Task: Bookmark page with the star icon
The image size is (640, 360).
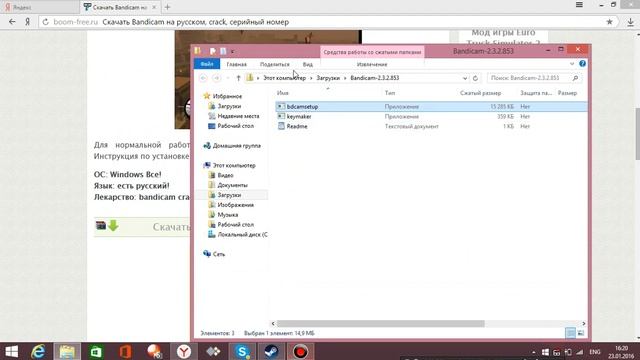Action: point(609,22)
